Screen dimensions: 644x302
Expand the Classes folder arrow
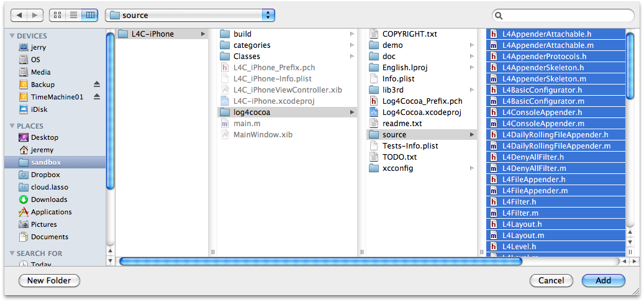pyautogui.click(x=352, y=57)
